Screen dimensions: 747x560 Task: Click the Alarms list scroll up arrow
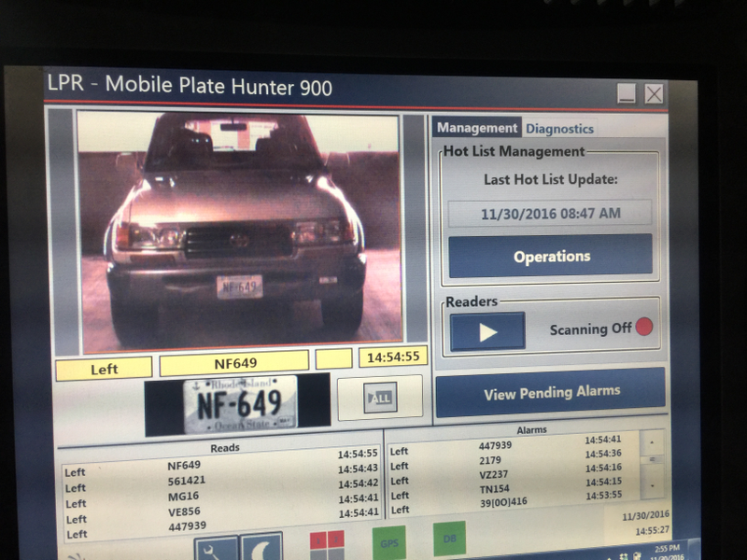651,442
